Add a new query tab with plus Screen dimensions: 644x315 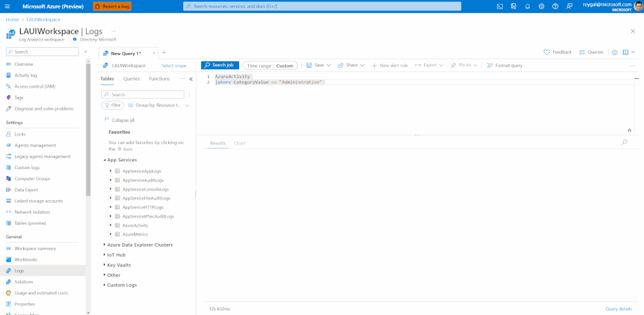(x=164, y=53)
